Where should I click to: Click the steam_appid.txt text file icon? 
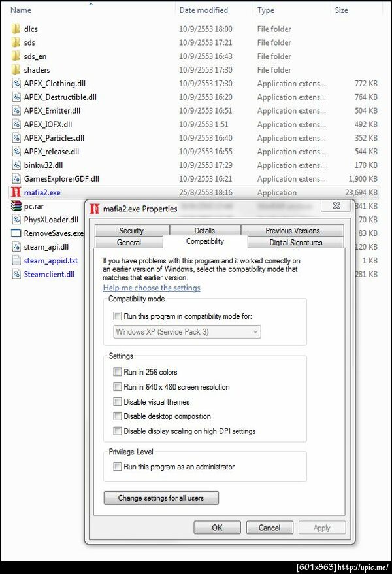[x=16, y=260]
